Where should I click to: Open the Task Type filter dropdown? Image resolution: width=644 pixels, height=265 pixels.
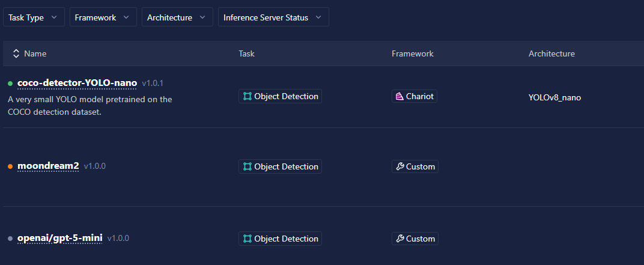pos(34,17)
